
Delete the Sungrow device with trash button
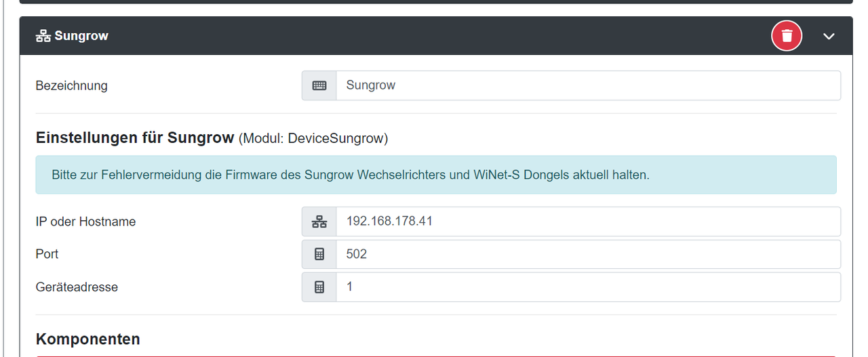[787, 36]
